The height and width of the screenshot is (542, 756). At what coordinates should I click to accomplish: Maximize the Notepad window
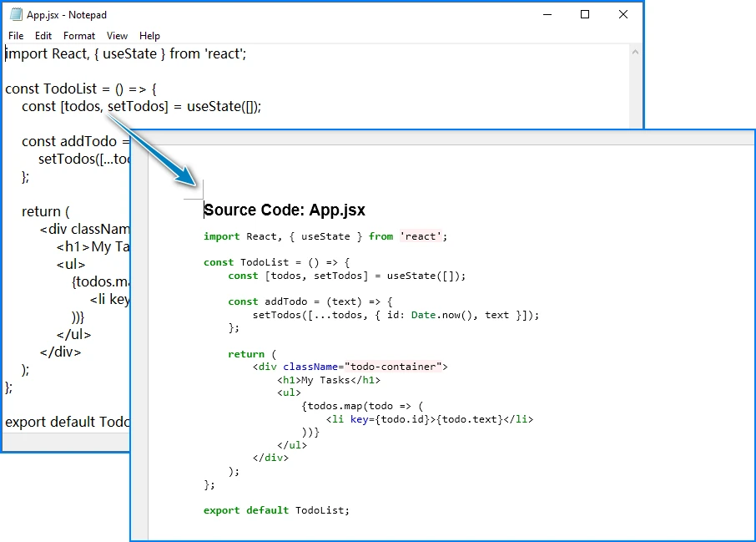(x=585, y=14)
